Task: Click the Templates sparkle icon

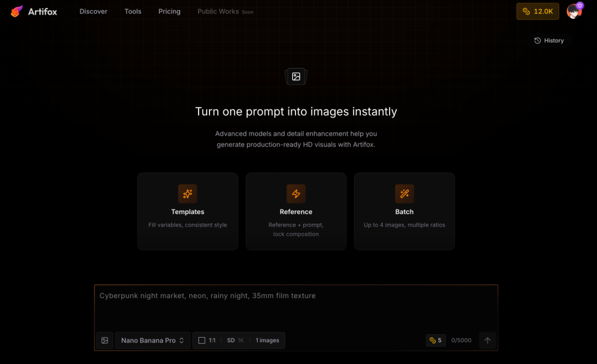Action: click(188, 193)
